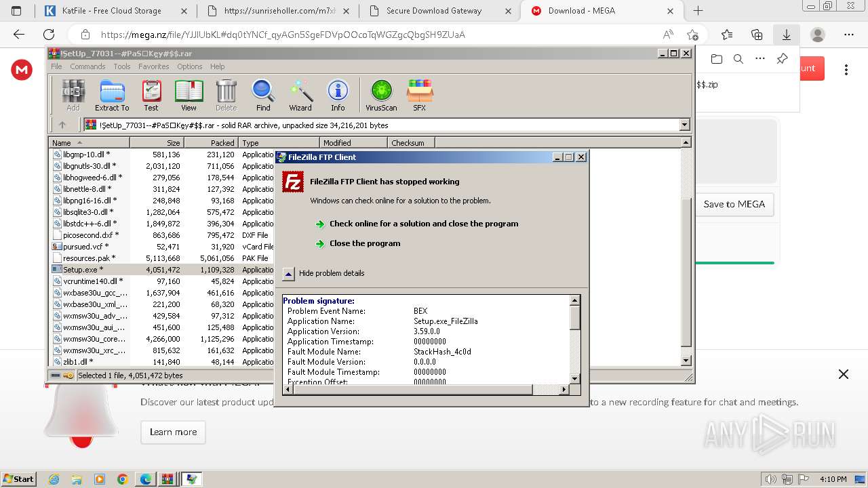868x488 pixels.
Task: Sort the file list by the Name column
Action: [x=89, y=143]
